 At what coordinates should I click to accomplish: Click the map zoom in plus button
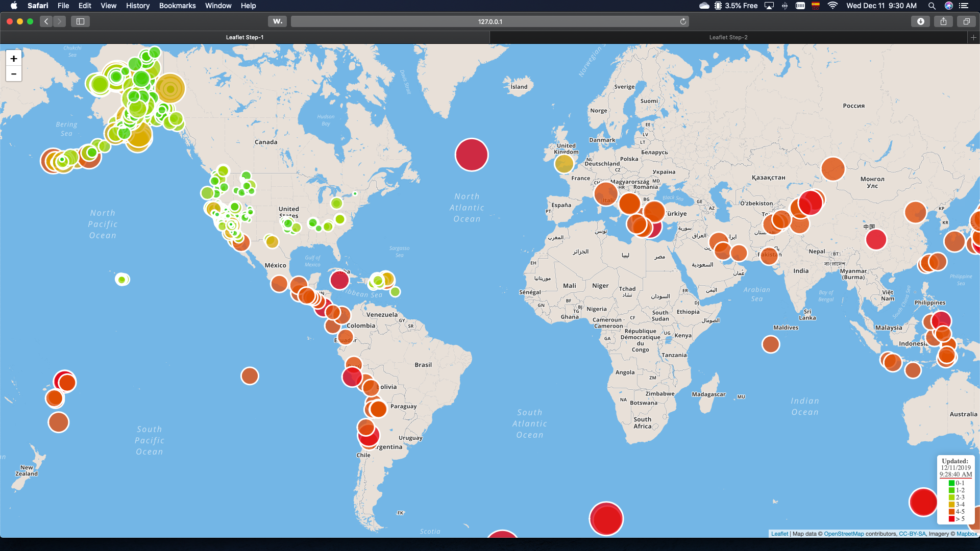(x=14, y=59)
